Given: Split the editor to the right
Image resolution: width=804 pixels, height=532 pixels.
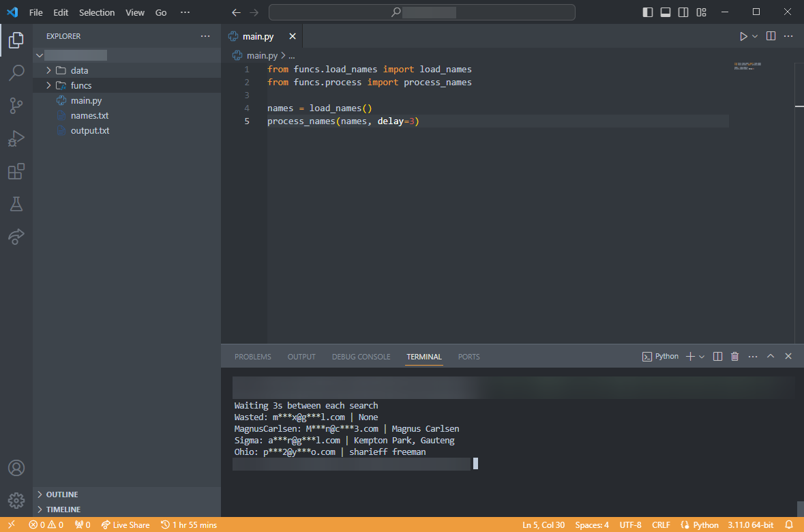Looking at the screenshot, I should pyautogui.click(x=771, y=36).
